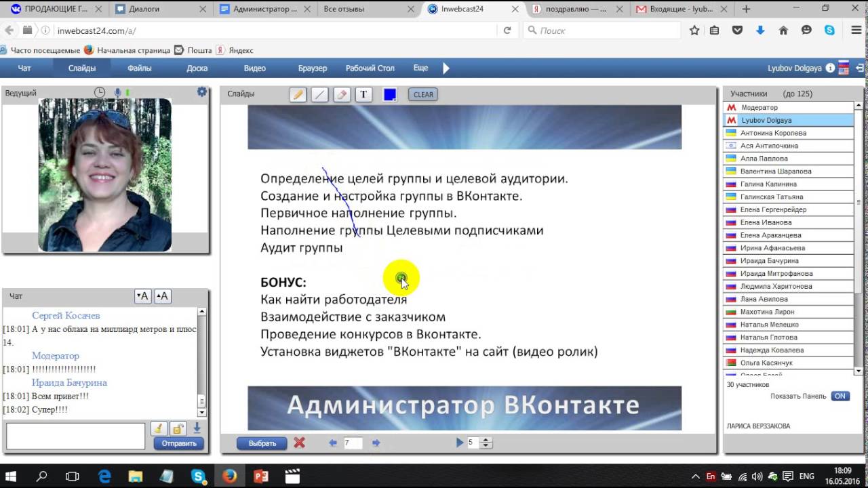
Task: Click the CLEAR button above slide
Action: [x=423, y=94]
